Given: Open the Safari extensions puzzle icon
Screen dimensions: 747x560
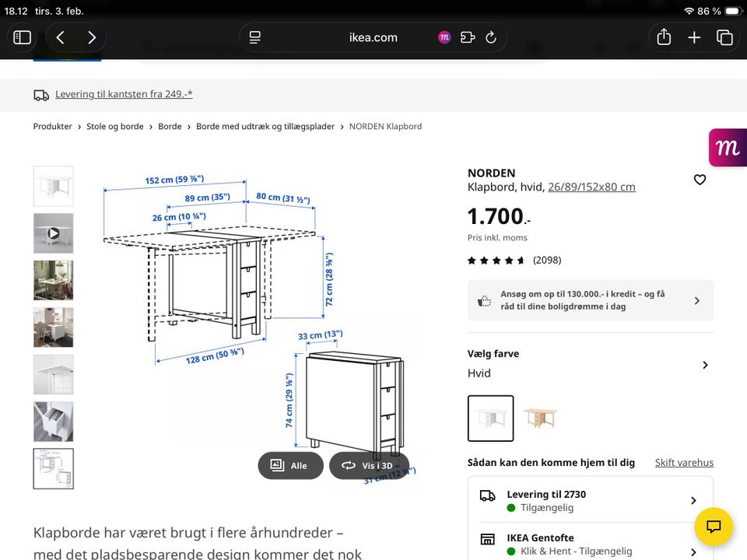Looking at the screenshot, I should (x=468, y=37).
